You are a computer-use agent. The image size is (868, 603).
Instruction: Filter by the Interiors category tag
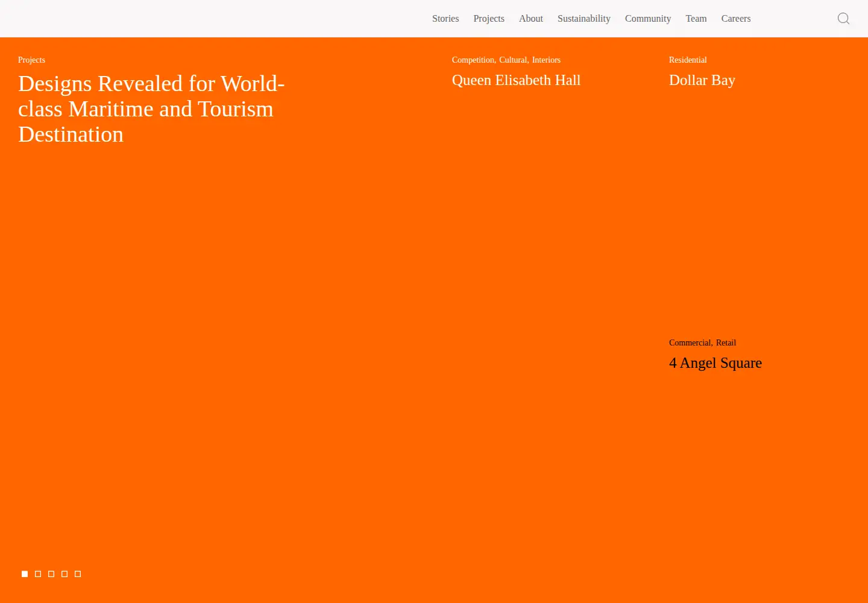pos(546,60)
